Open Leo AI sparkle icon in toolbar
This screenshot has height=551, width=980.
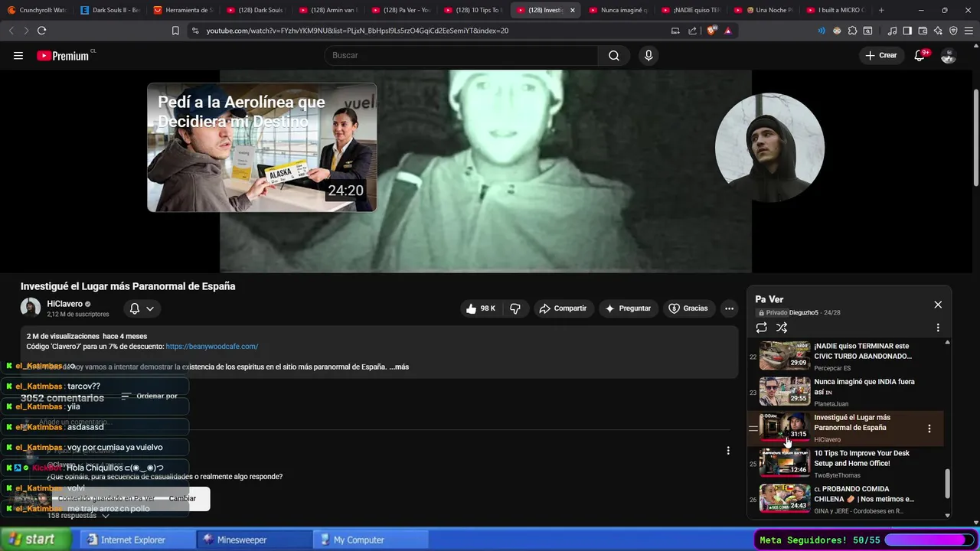point(938,31)
